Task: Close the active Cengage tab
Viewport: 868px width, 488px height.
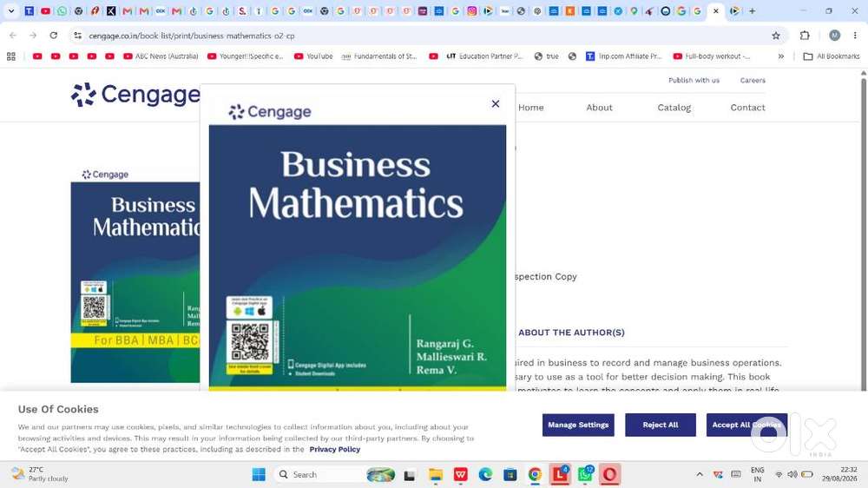Action: (716, 10)
